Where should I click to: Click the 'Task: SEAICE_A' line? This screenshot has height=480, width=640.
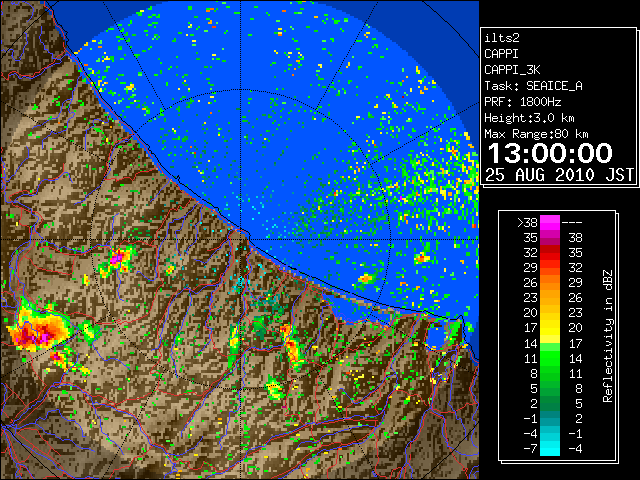click(x=533, y=86)
